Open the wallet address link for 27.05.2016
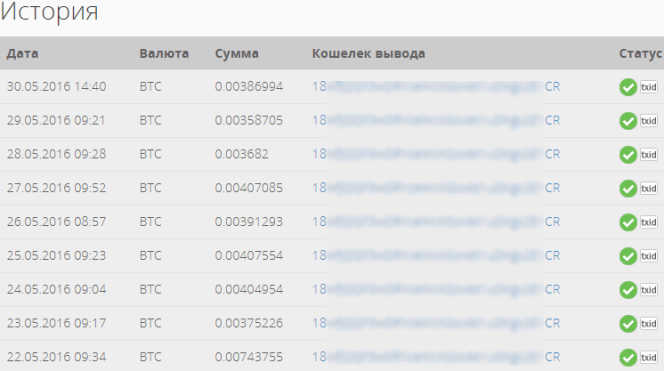 (436, 188)
